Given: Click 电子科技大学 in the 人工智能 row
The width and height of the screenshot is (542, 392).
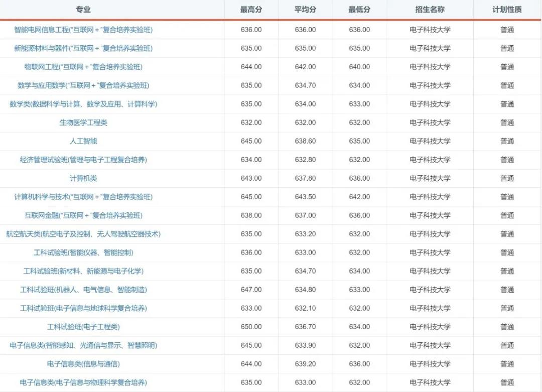Looking at the screenshot, I should 429,141.
